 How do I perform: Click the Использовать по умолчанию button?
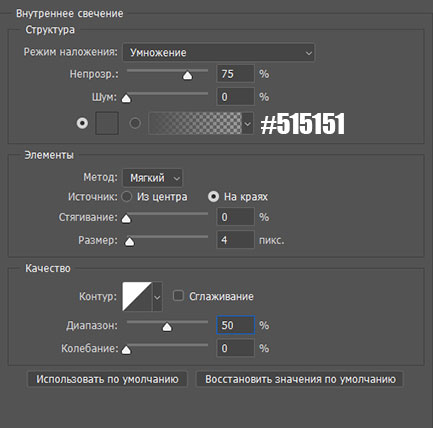107,379
